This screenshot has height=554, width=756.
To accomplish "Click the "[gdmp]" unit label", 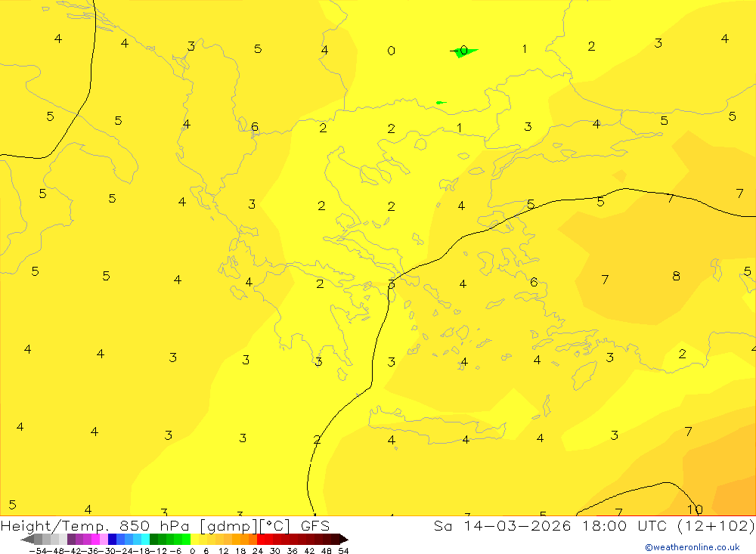I will click(229, 527).
